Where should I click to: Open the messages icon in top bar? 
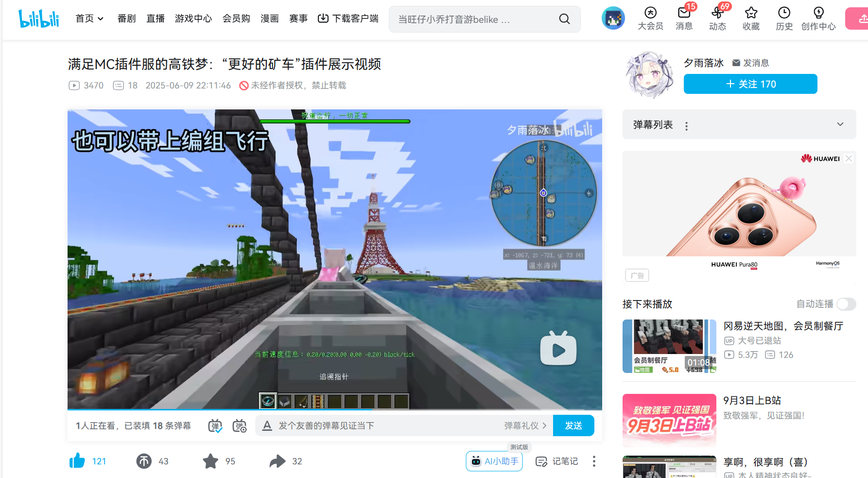684,18
